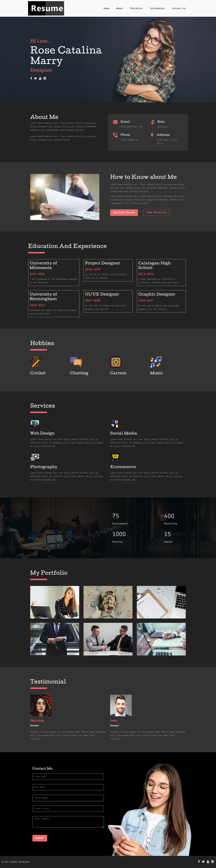Click the View Portfolio button
The width and height of the screenshot is (216, 868).
(x=156, y=213)
